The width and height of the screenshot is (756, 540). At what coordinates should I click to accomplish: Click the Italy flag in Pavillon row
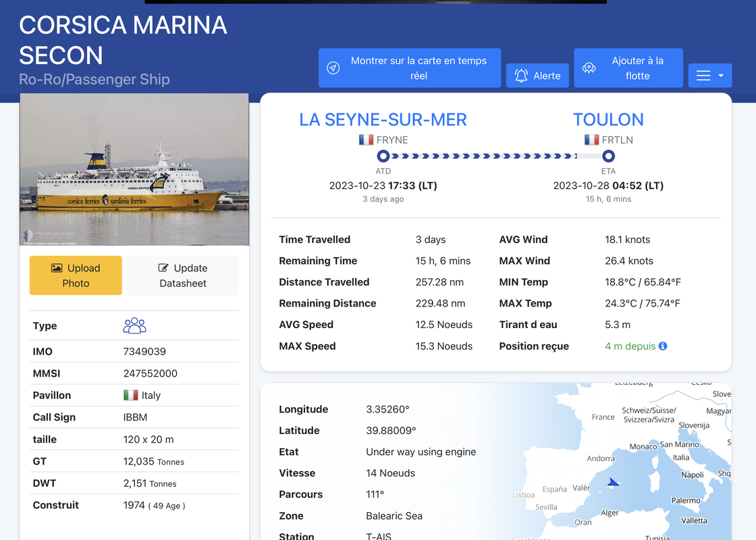pyautogui.click(x=131, y=396)
